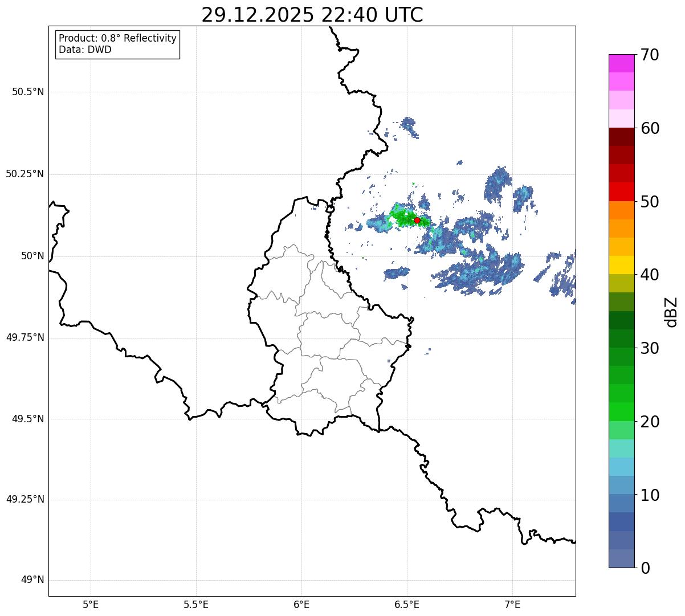Click the 7°E longitude label

[x=512, y=604]
